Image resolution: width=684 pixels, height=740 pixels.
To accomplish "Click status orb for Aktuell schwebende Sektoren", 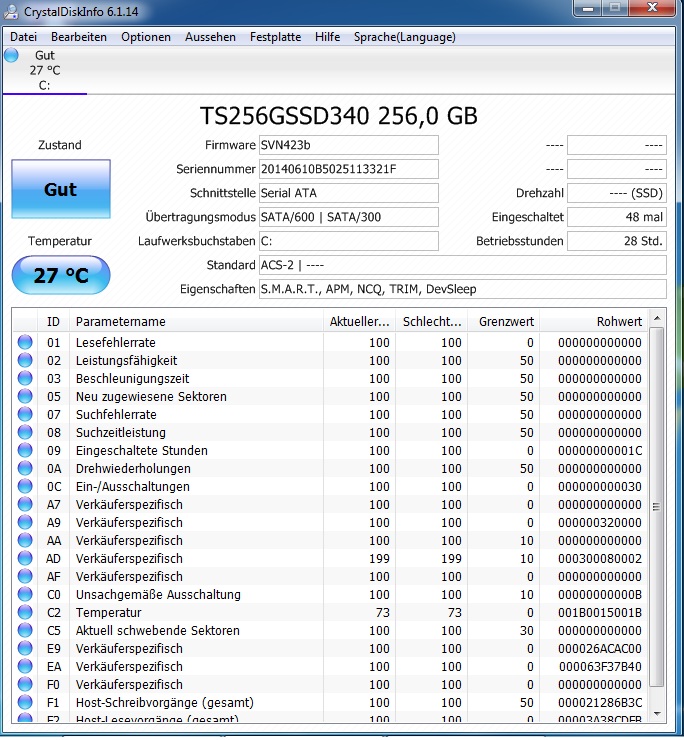I will tap(25, 630).
